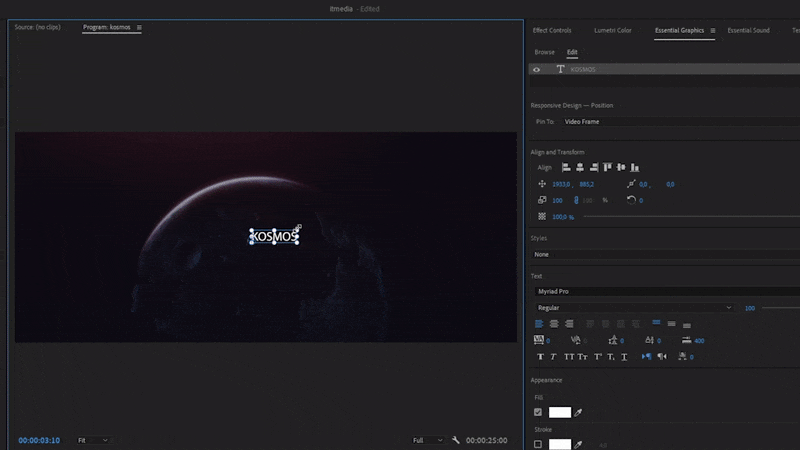Viewport: 800px width, 450px height.
Task: Set right-to-left text direction
Action: pyautogui.click(x=662, y=356)
